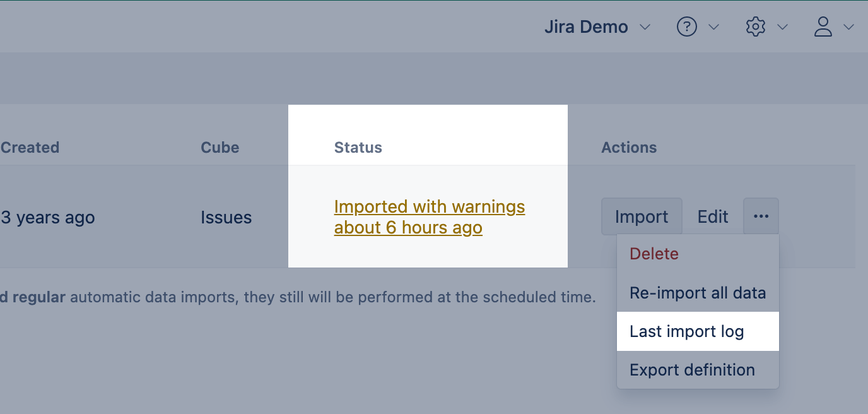Click the Created column header
This screenshot has width=868, height=414.
point(30,148)
